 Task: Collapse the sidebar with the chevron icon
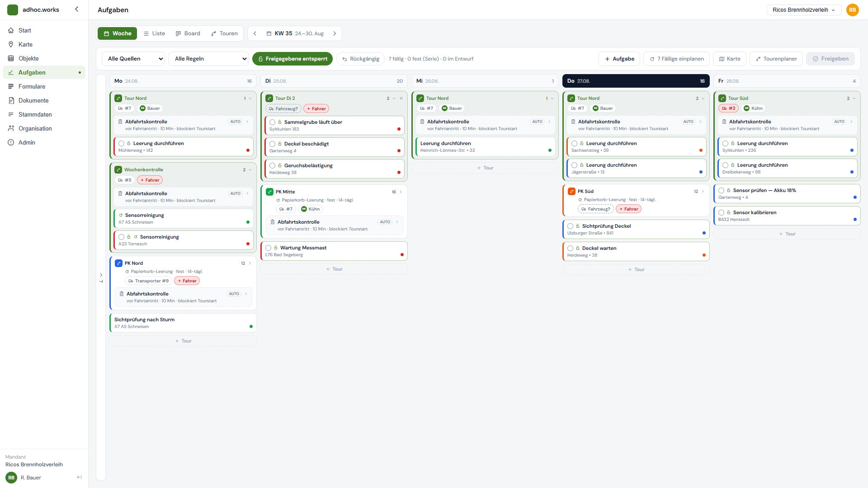coord(77,9)
